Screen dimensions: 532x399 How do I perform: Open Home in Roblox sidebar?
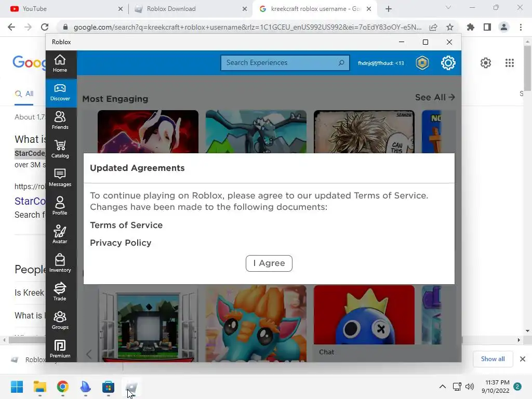(60, 64)
